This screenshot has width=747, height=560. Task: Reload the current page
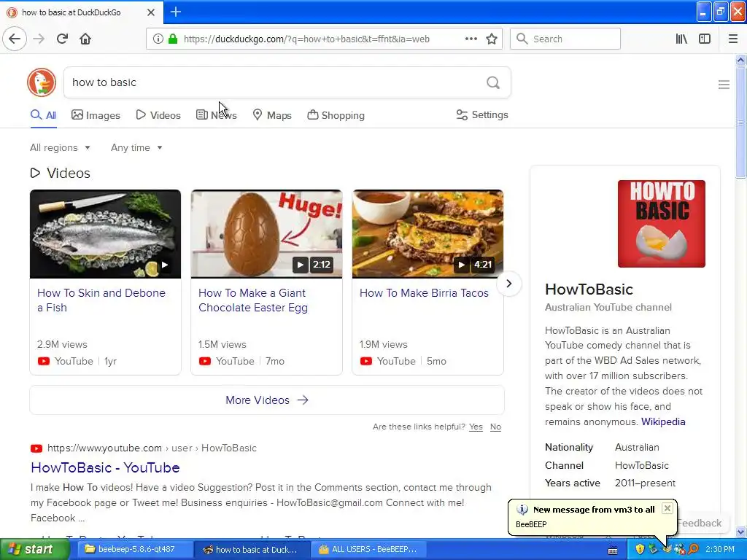coord(62,39)
